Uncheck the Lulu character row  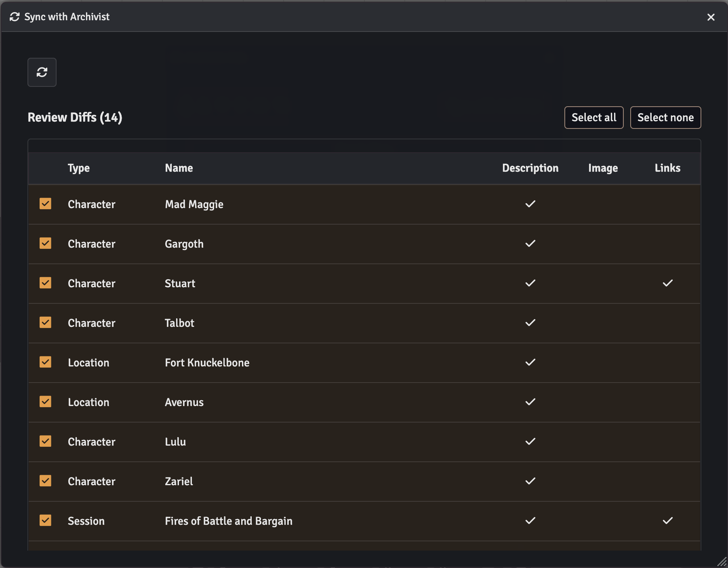tap(45, 441)
